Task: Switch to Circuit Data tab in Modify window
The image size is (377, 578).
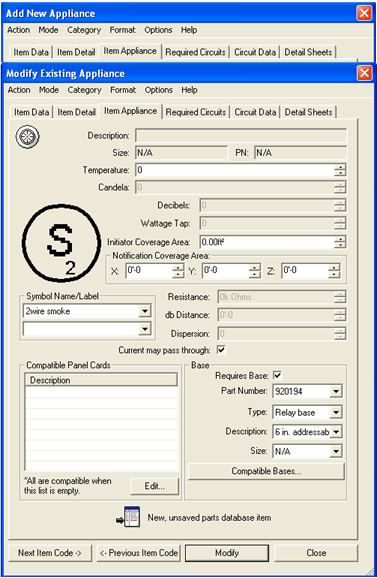Action: 255,112
